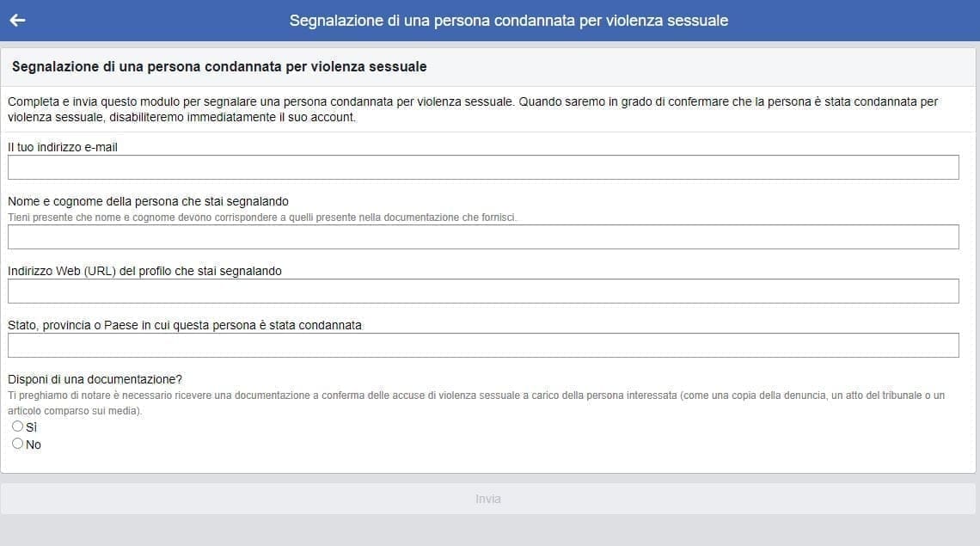Image resolution: width=980 pixels, height=546 pixels.
Task: Click the gray note 'Ti preghiamo di notare'
Action: click(476, 402)
